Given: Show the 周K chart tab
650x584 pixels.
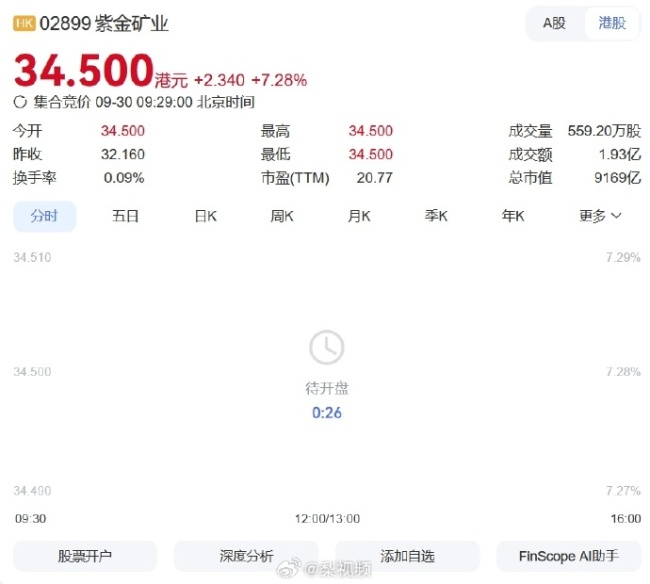Looking at the screenshot, I should point(282,216).
